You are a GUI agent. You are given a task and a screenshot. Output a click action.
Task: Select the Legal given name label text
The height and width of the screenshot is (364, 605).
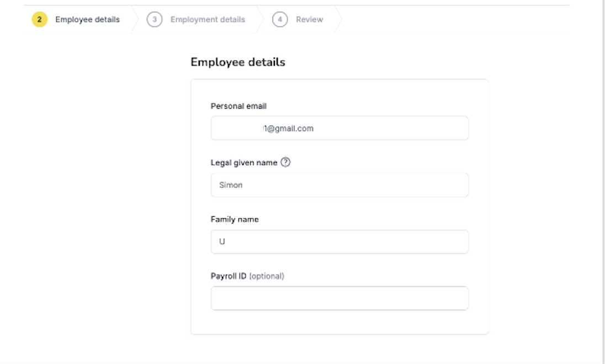tap(244, 163)
